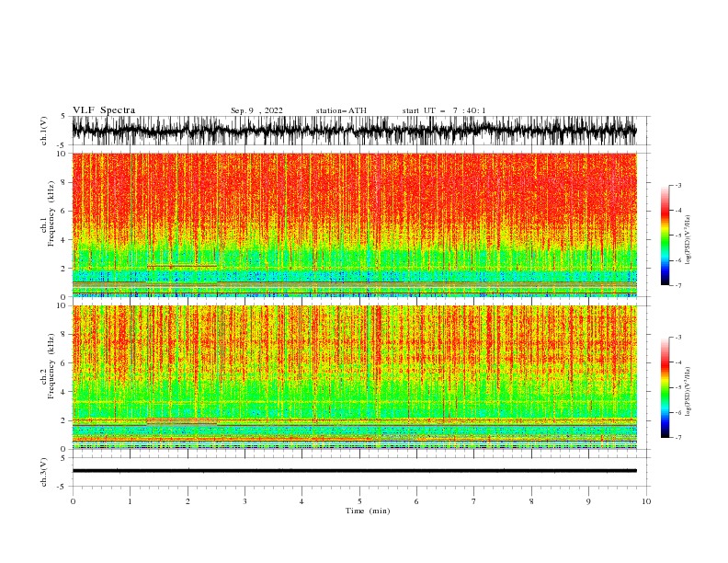Click the "-7" label on ch.1 color scale
This screenshot has height=563, width=728.
[x=677, y=285]
